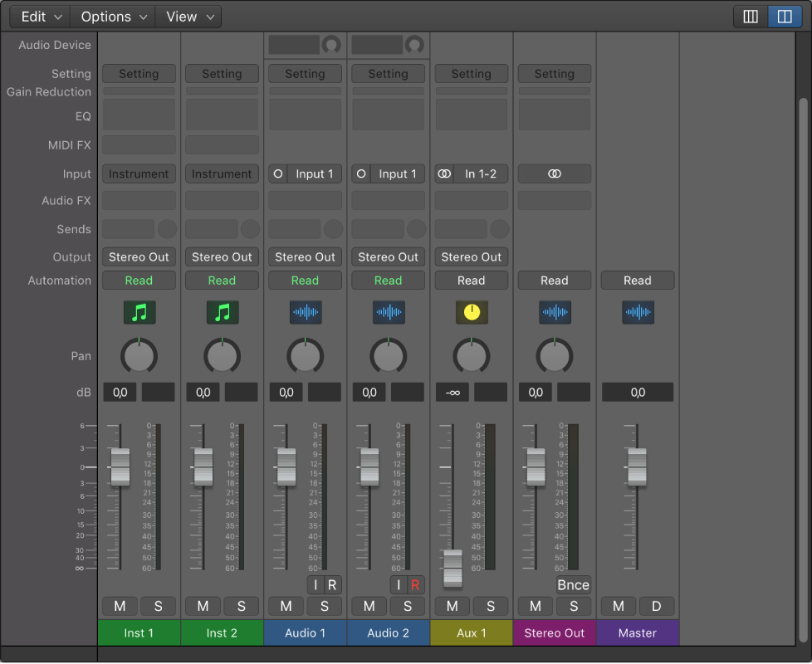Viewport: 812px width, 664px height.
Task: Solo the Aux 1 channel
Action: pyautogui.click(x=491, y=606)
